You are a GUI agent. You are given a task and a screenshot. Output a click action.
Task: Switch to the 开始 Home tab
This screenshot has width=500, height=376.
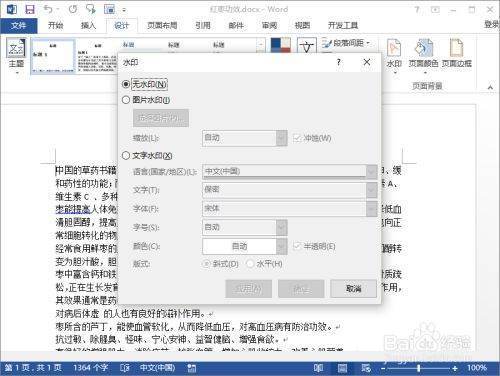(x=55, y=25)
